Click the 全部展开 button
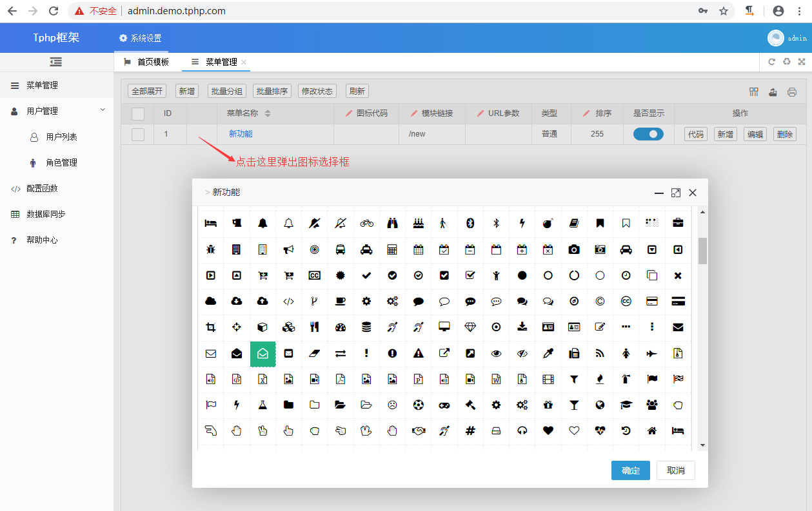The image size is (812, 511). [147, 92]
